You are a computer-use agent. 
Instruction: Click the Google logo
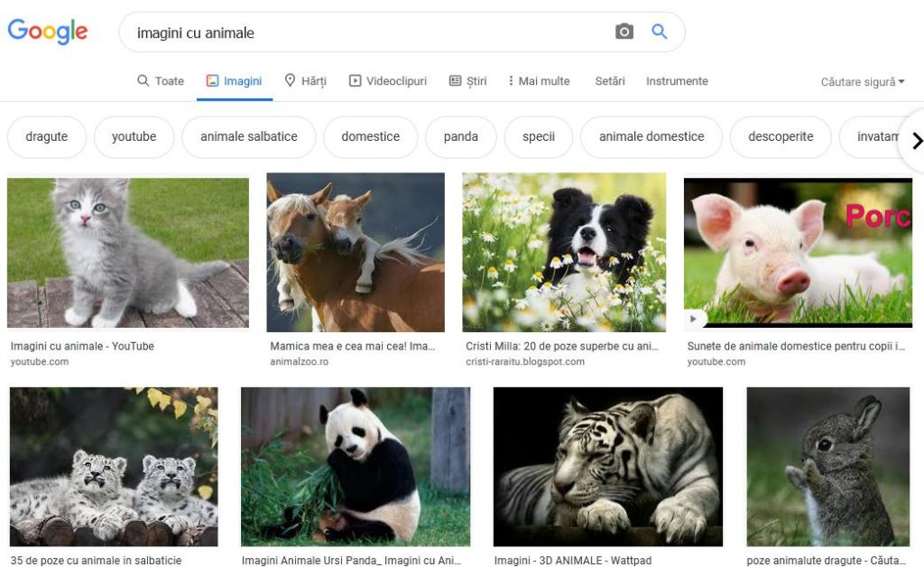(47, 32)
